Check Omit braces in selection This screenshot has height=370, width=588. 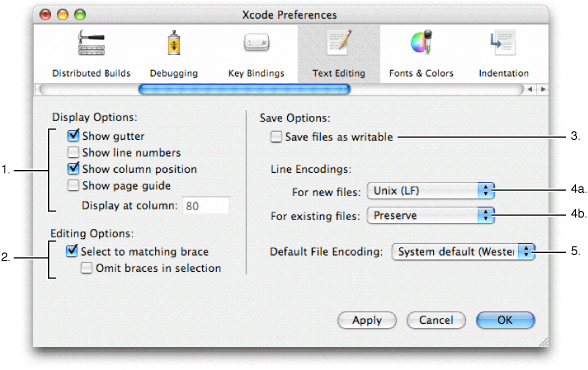tap(86, 268)
